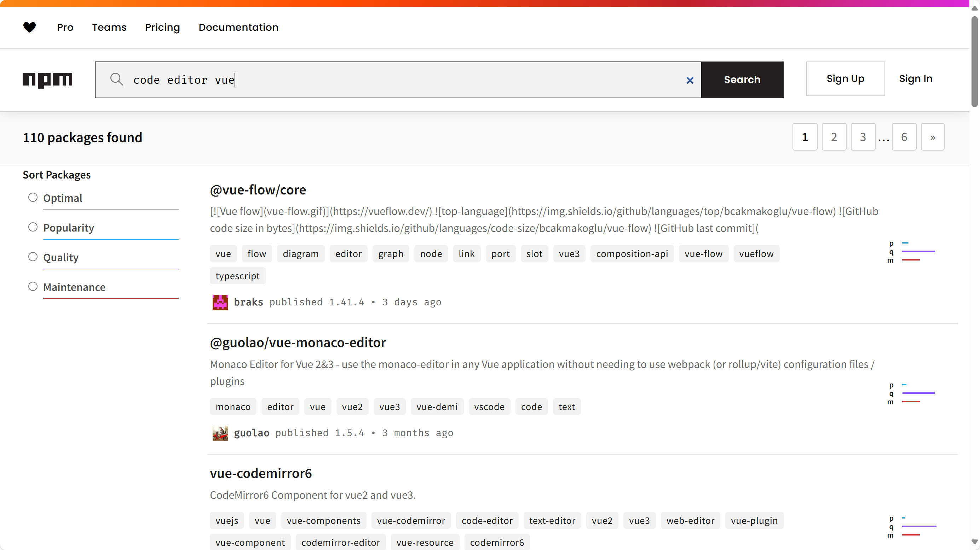Image resolution: width=980 pixels, height=550 pixels.
Task: Select the Optimal sort option
Action: (33, 197)
